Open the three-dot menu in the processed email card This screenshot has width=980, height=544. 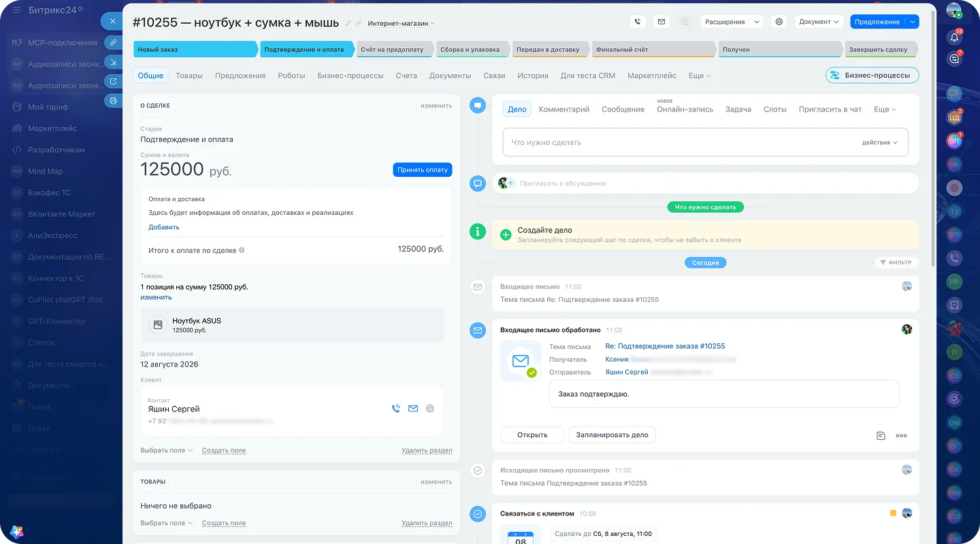pos(901,436)
